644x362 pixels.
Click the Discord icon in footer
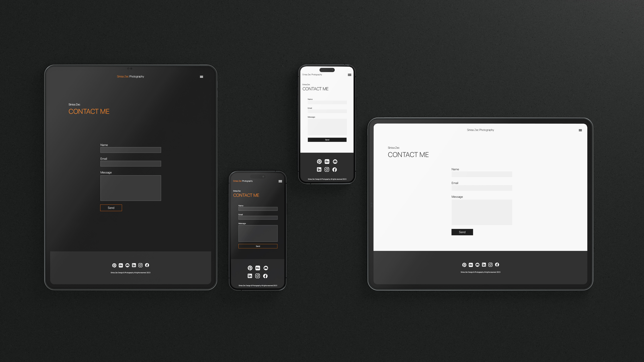click(x=127, y=265)
